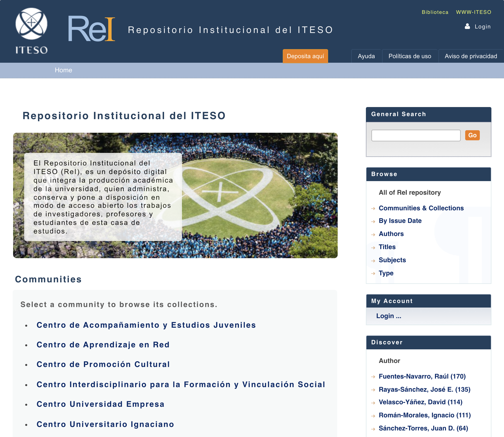Viewport: 504px width, 437px height.
Task: Click Login ... under My Account
Action: pos(389,316)
